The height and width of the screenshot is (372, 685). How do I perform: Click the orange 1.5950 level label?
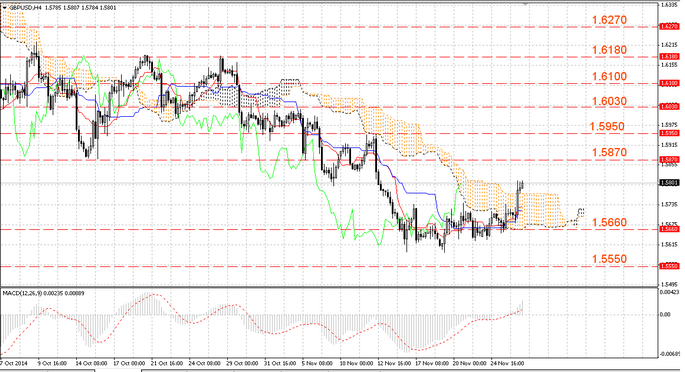click(x=607, y=127)
